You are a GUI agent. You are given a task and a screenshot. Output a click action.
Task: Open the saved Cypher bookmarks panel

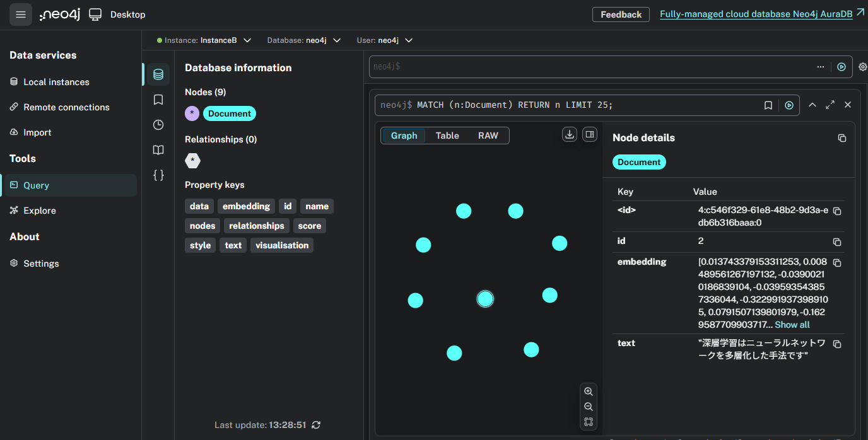(158, 100)
